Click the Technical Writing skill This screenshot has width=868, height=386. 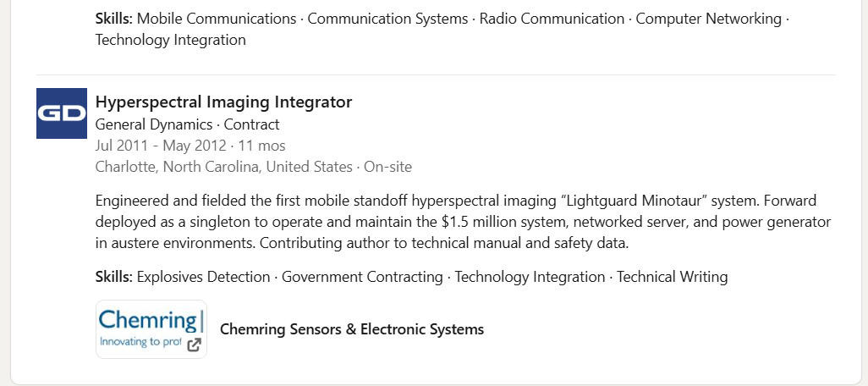[x=672, y=276]
